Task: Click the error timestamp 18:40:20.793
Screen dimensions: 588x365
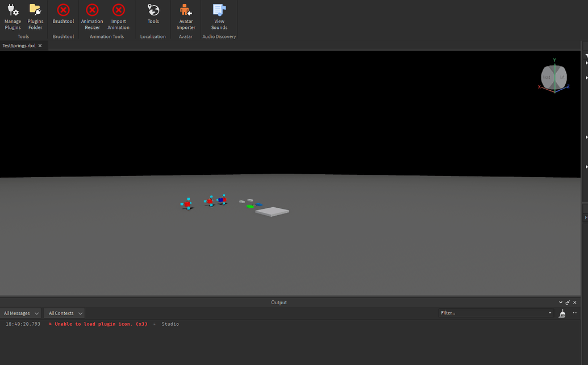Action: [x=23, y=324]
